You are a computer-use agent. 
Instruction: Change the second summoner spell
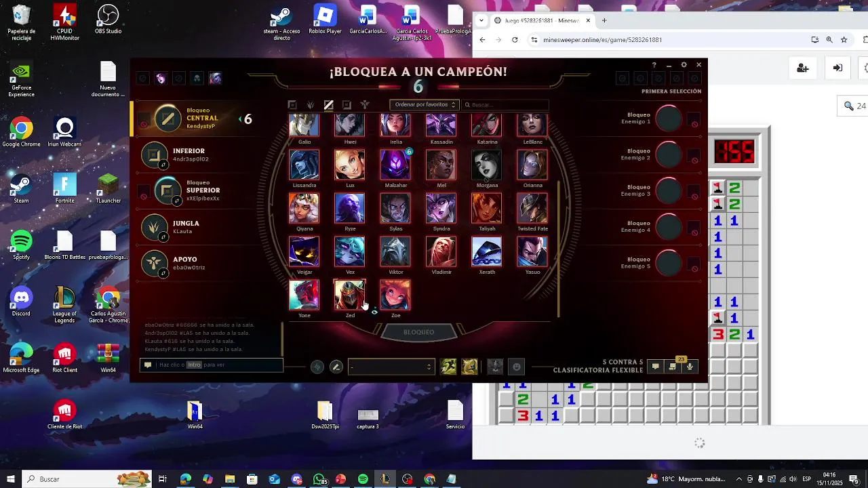coord(469,367)
